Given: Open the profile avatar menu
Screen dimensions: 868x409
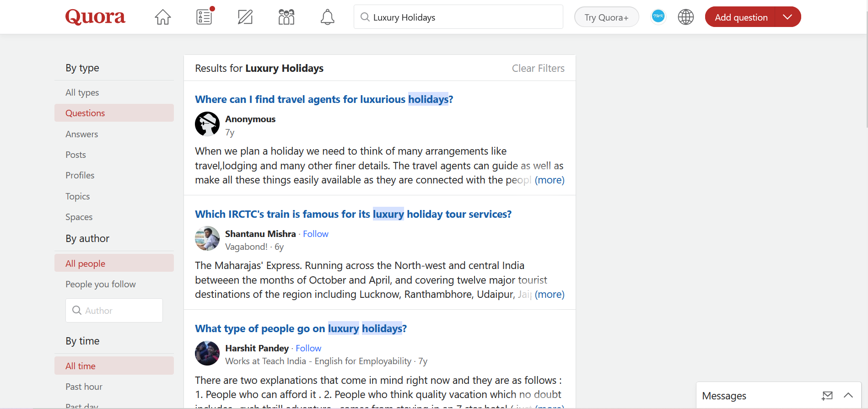Looking at the screenshot, I should click(658, 16).
